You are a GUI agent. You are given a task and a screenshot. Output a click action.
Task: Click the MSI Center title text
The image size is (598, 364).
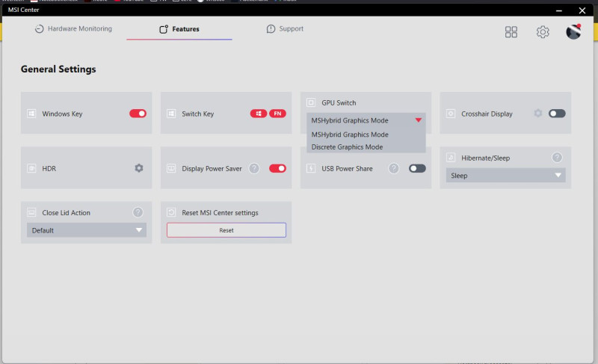[23, 10]
